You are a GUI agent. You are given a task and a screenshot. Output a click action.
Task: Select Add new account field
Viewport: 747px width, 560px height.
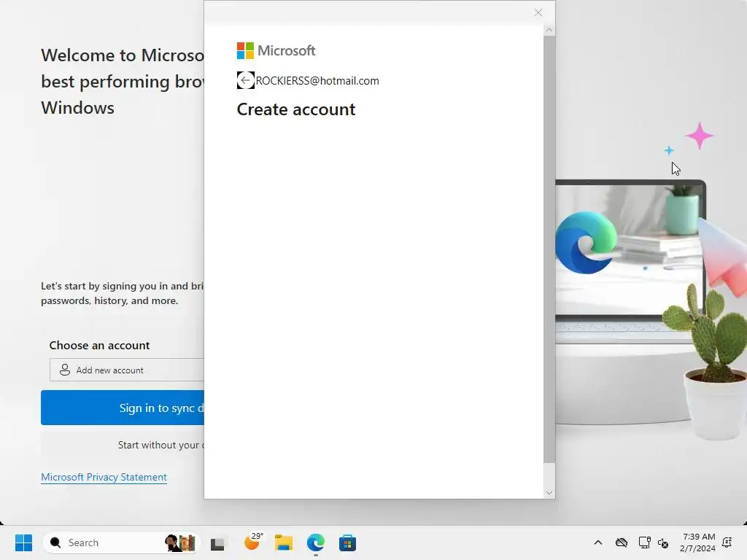point(127,370)
